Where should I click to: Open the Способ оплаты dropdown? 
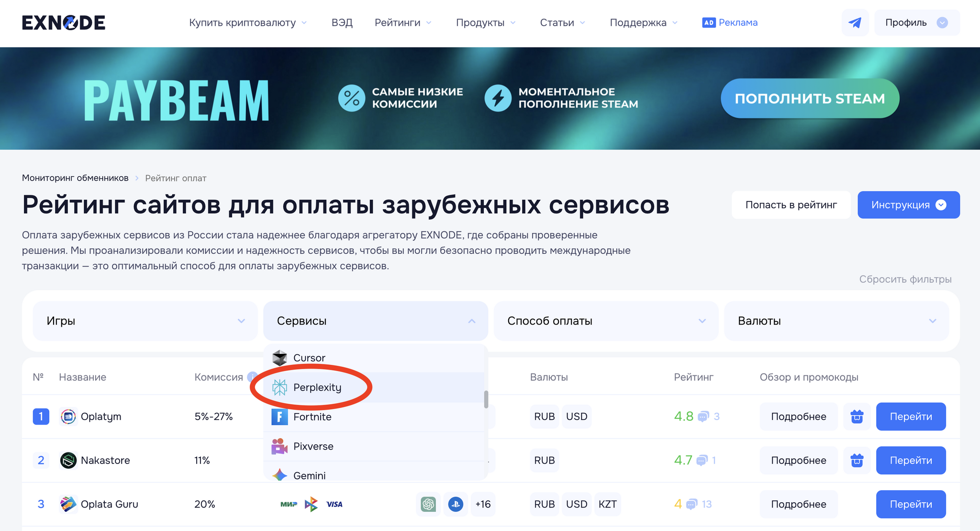pos(606,321)
